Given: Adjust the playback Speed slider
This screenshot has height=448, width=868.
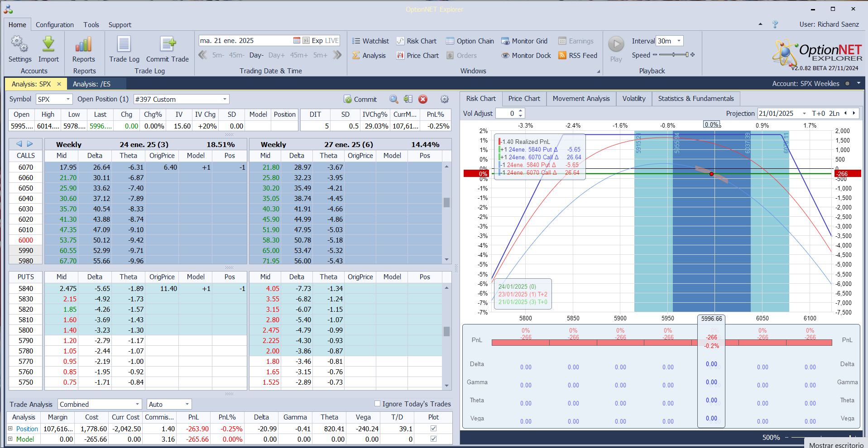Looking at the screenshot, I should point(674,55).
